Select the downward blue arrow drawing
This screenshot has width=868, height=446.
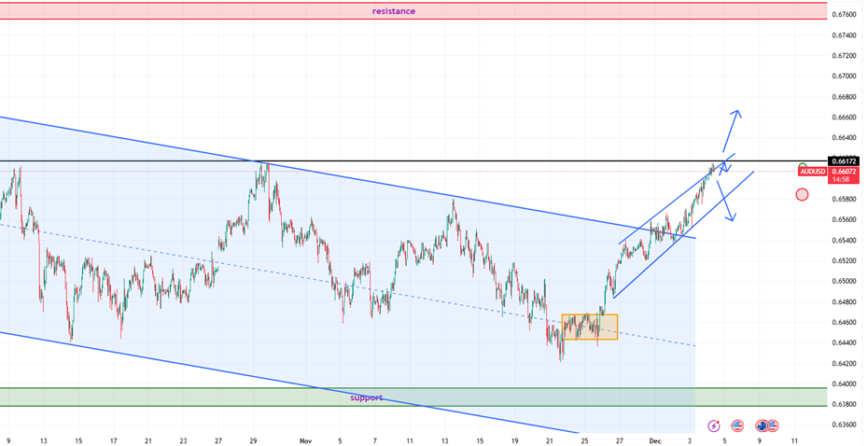pyautogui.click(x=726, y=202)
